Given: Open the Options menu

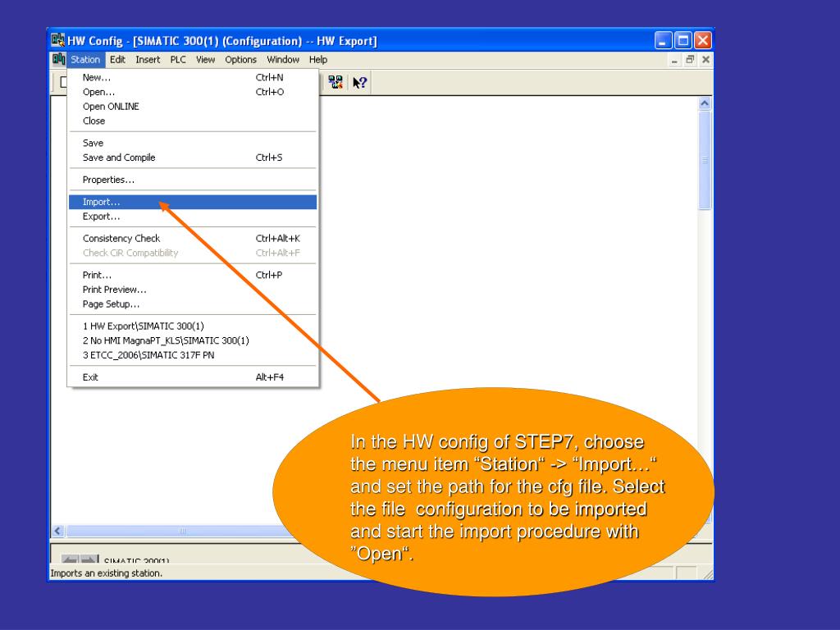Looking at the screenshot, I should (240, 59).
